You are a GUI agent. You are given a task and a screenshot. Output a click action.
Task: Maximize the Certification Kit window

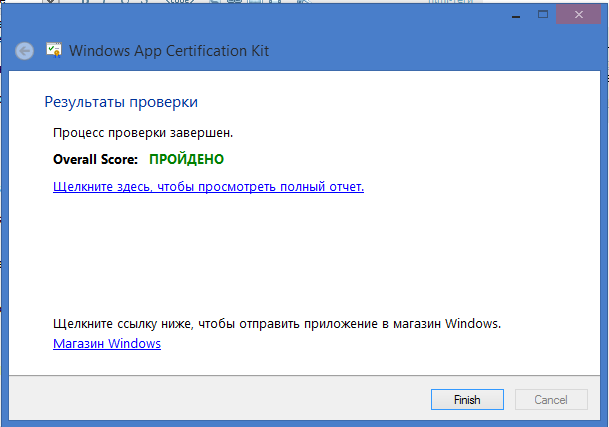pos(543,15)
